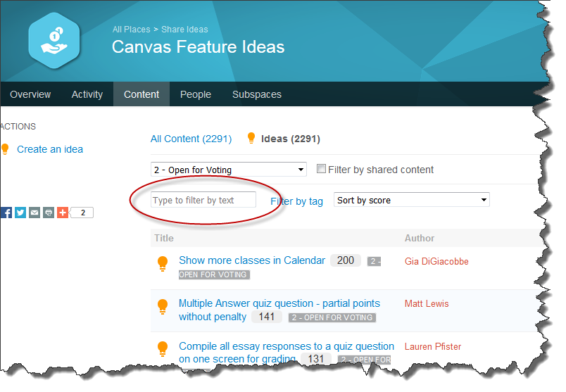566x392 pixels.
Task: Click lightbulb icon beside Create an idea
Action: click(x=5, y=149)
